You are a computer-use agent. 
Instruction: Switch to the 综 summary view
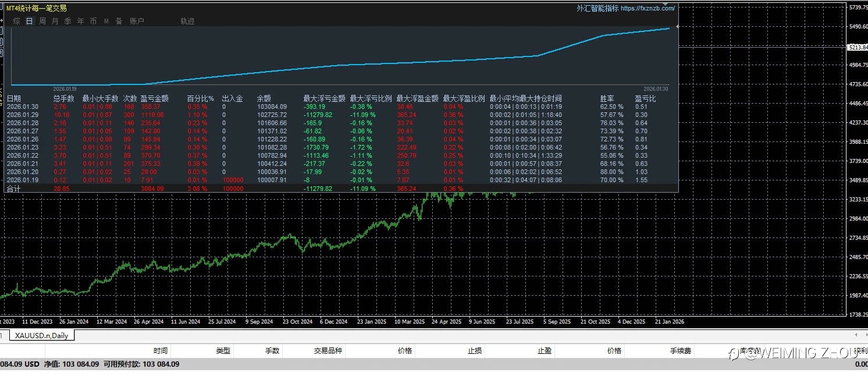17,21
